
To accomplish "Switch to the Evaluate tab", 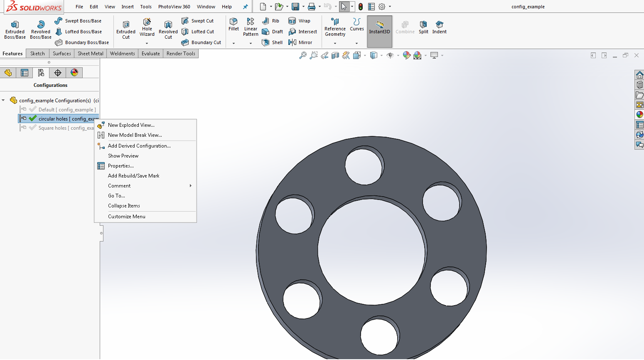I will [151, 54].
